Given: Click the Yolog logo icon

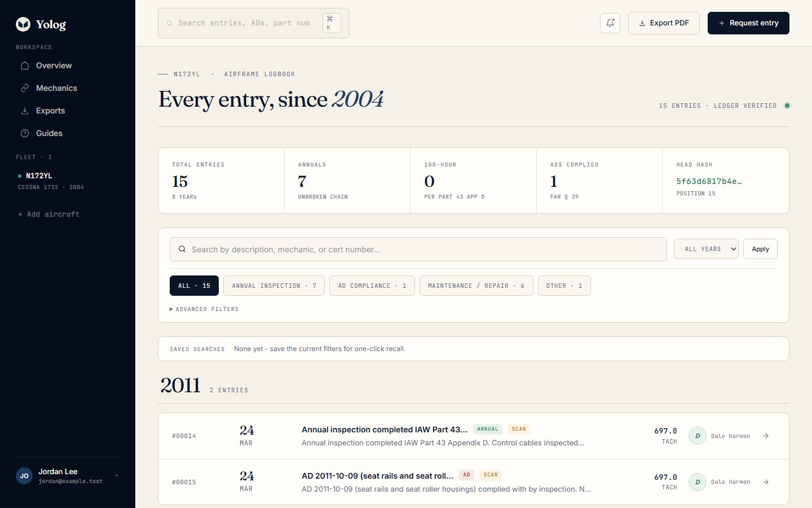Looking at the screenshot, I should coord(23,24).
